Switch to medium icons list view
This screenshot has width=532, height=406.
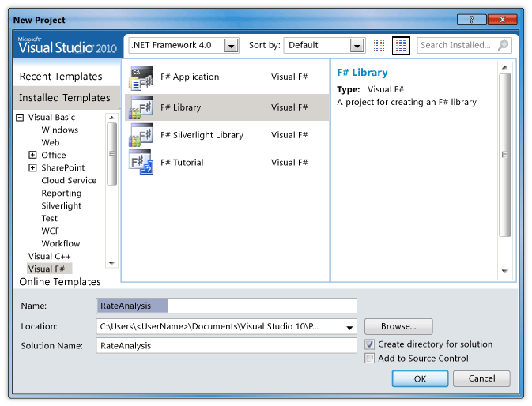[401, 45]
